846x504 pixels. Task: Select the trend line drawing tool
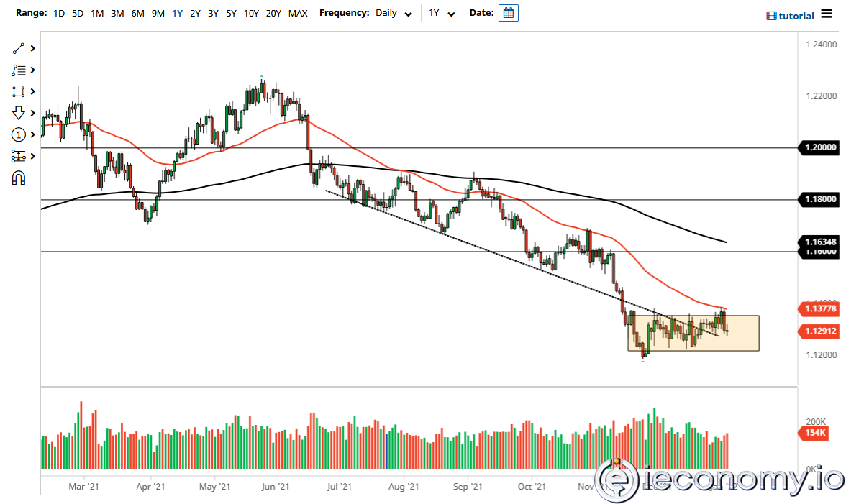19,48
